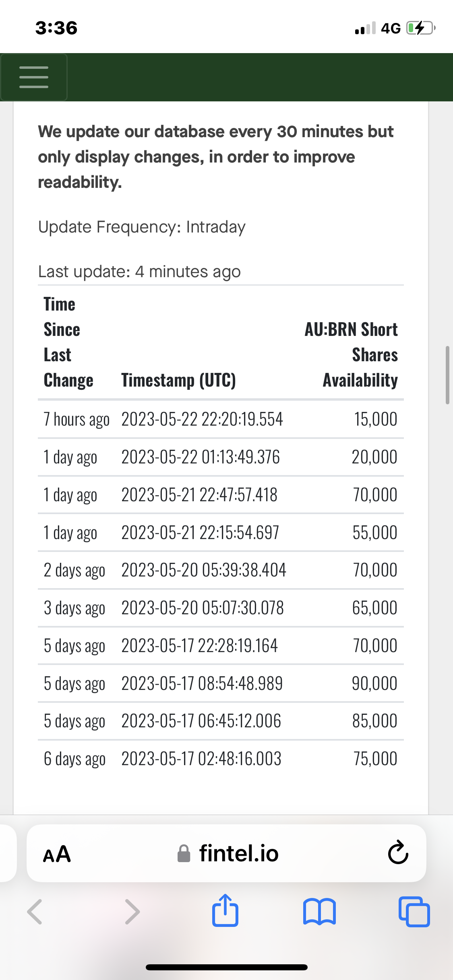
Task: Open the hamburger navigation menu
Action: click(x=34, y=77)
